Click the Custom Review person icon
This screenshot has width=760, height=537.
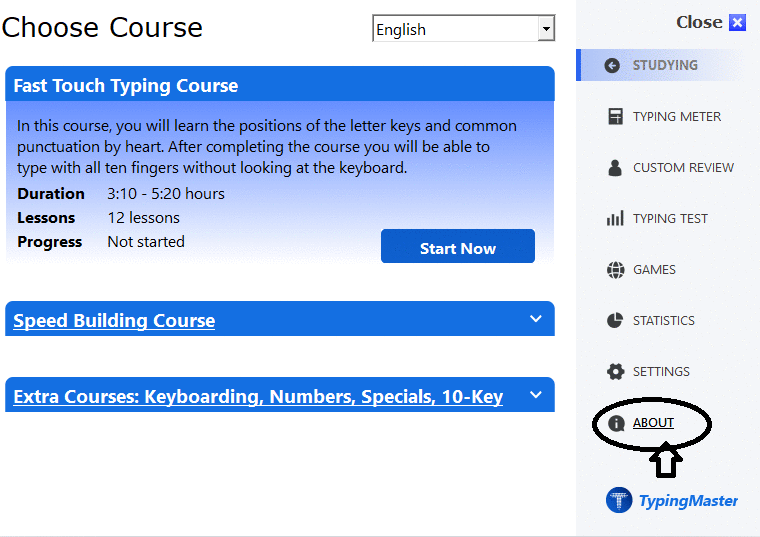coord(615,168)
